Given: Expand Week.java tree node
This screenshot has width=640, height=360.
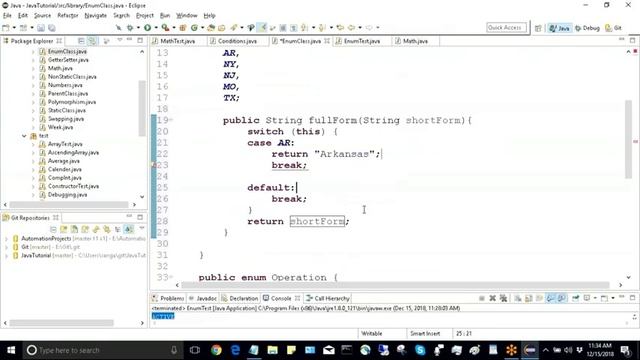Looking at the screenshot, I should pyautogui.click(x=33, y=127).
